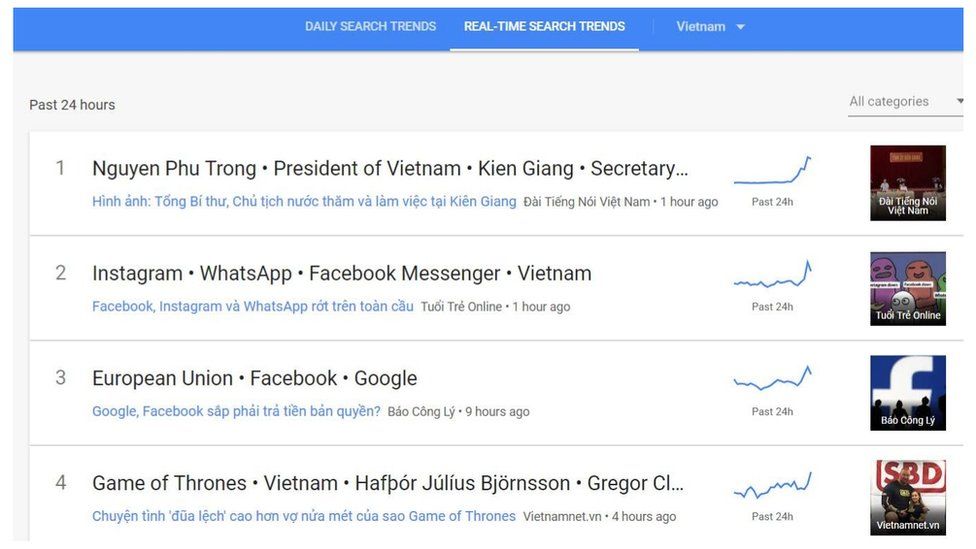The image size is (976, 549).
Task: Expand the All categories dropdown
Action: pos(905,101)
